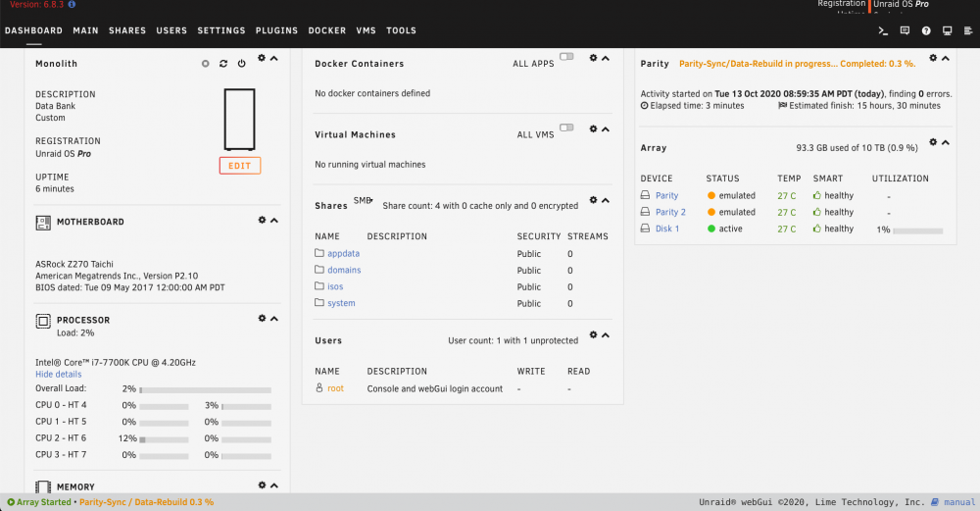980x511 pixels.
Task: Open the SMB protocol dropdown
Action: click(364, 201)
